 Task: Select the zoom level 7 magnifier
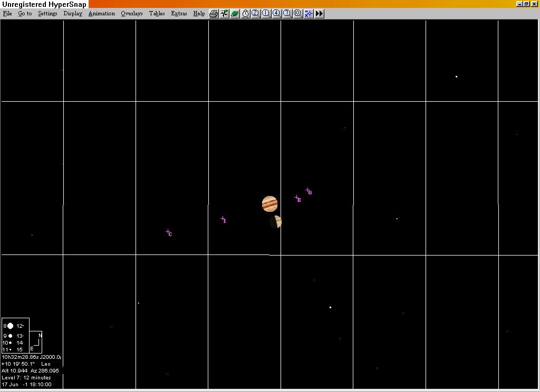[x=287, y=14]
